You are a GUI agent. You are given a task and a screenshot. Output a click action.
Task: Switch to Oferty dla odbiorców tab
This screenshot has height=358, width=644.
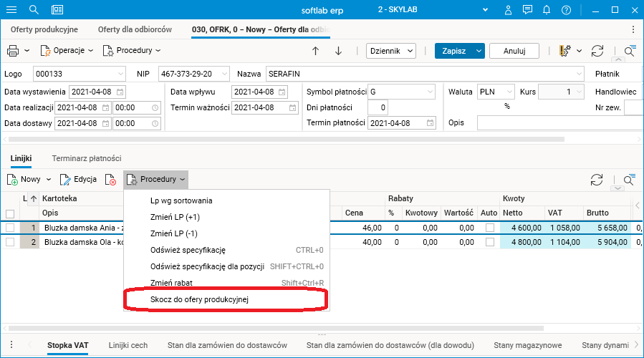(x=135, y=29)
